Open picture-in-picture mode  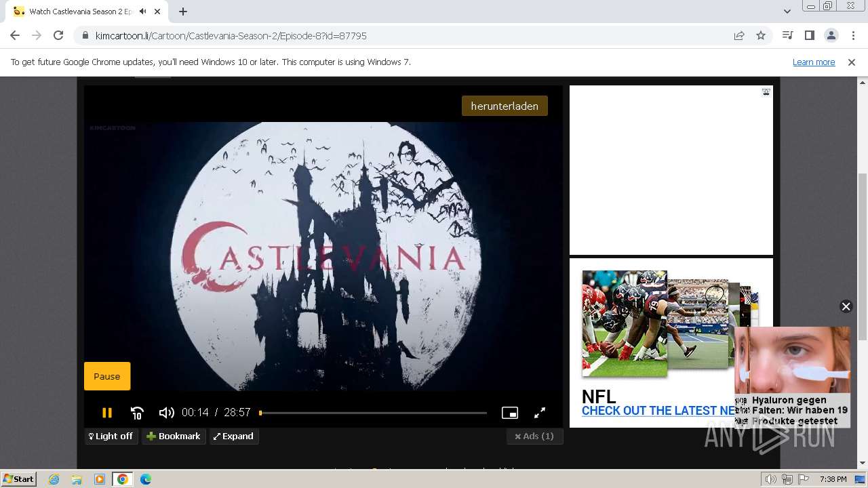pyautogui.click(x=510, y=412)
